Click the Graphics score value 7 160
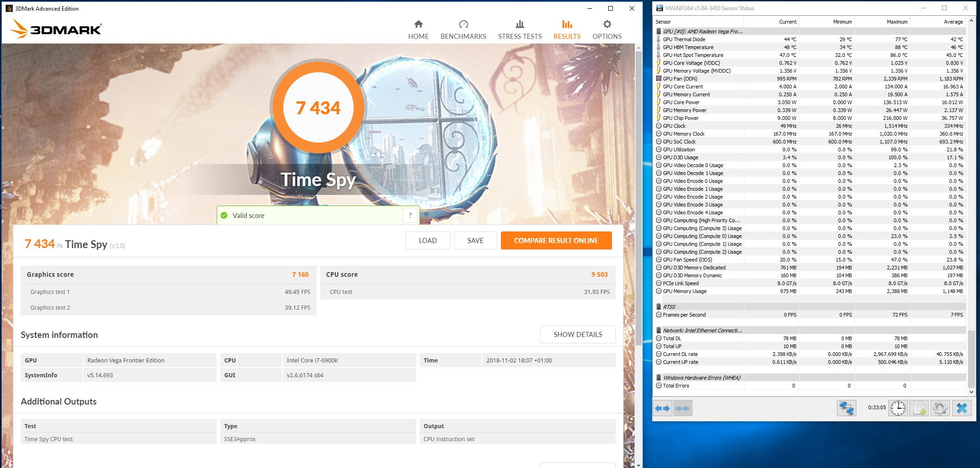 [300, 275]
